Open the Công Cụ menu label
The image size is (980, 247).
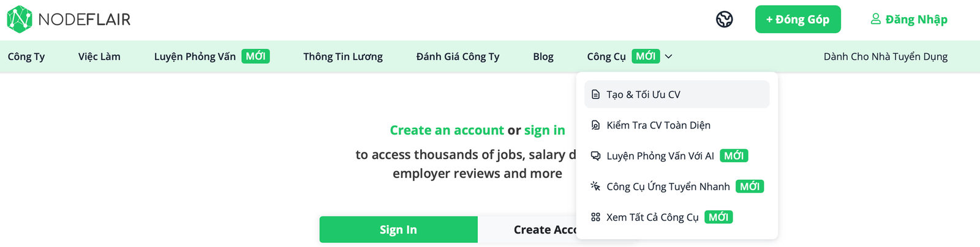(x=606, y=57)
